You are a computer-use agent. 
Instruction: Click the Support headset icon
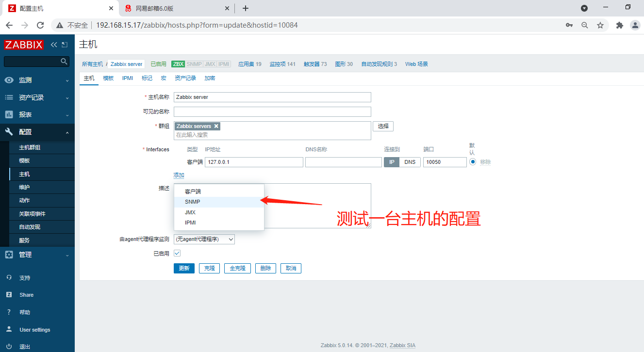click(9, 278)
